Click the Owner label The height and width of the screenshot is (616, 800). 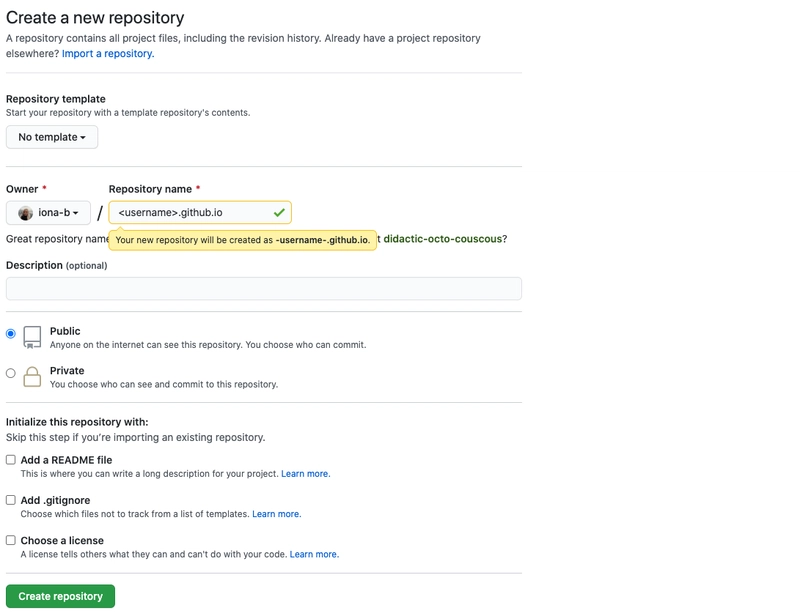[22, 189]
